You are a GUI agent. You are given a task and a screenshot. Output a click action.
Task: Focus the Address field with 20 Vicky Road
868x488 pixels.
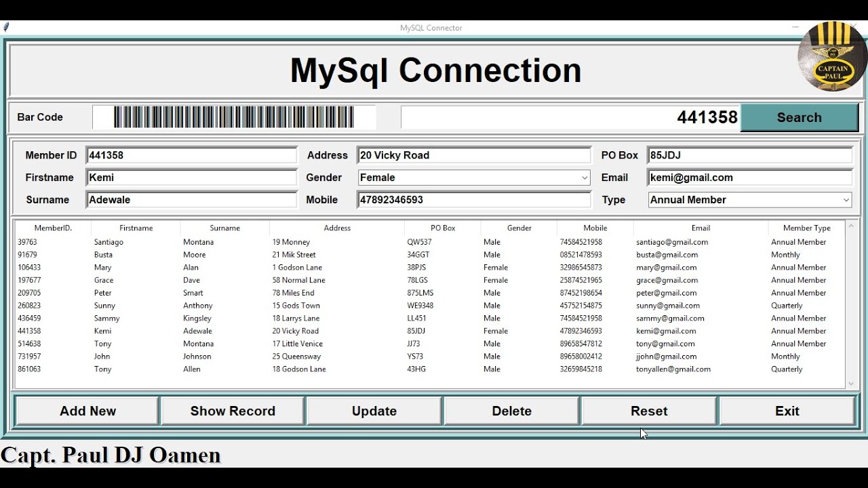(x=474, y=155)
